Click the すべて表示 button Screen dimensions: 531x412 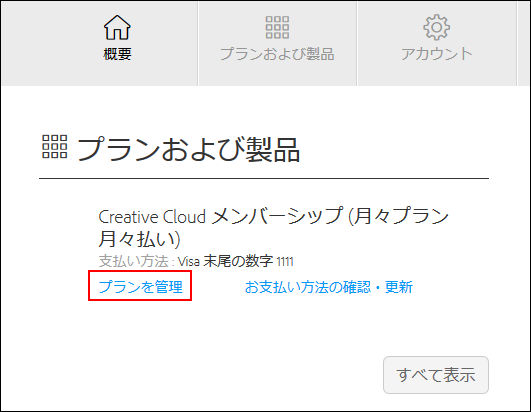(436, 375)
